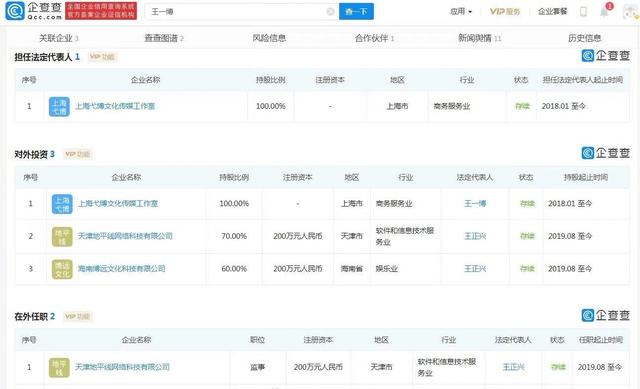Click VIP功能 badge beside 对外投资
This screenshot has height=389, width=640.
click(78, 154)
